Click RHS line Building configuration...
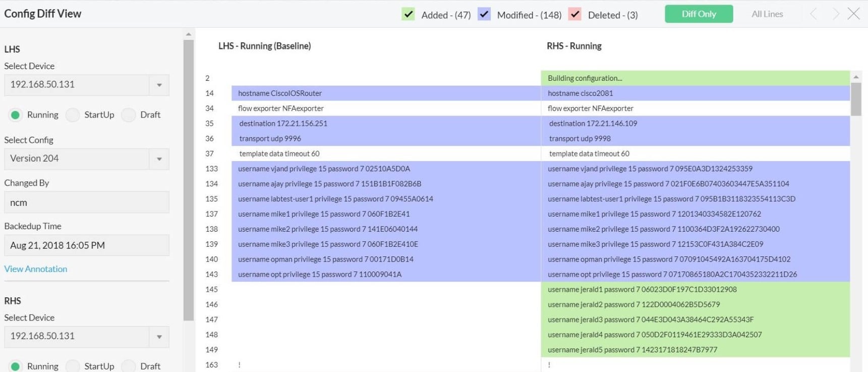This screenshot has height=372, width=868. pyautogui.click(x=696, y=78)
